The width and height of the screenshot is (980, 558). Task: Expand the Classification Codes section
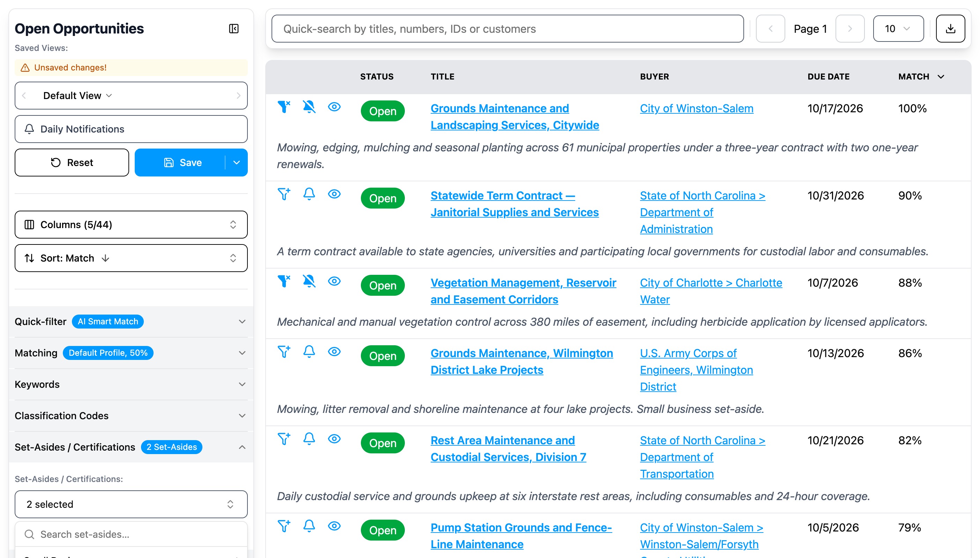131,416
